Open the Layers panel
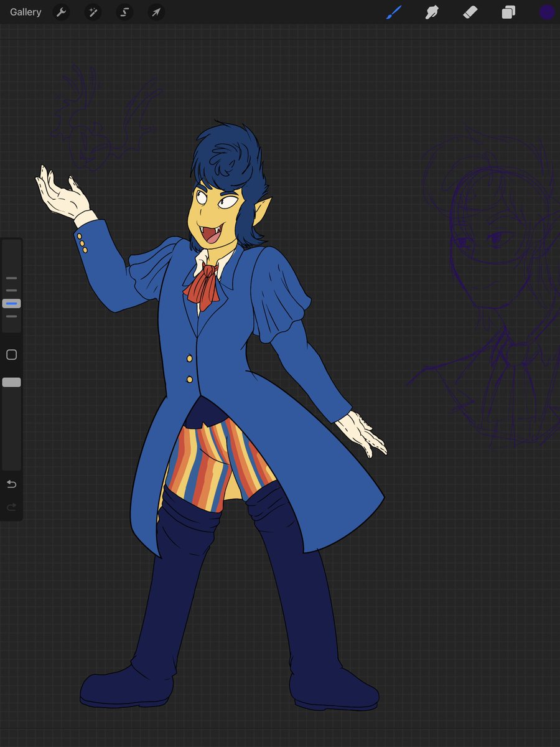 (x=508, y=12)
